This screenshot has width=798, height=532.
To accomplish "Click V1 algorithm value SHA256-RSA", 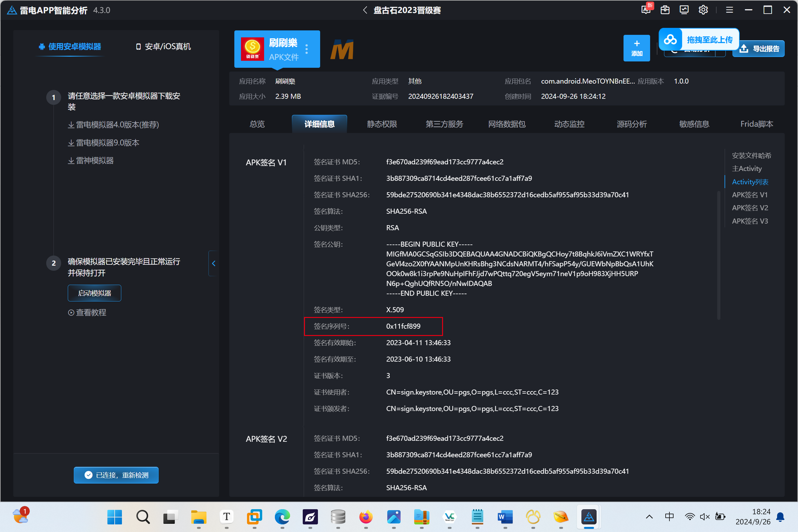I will (x=406, y=212).
